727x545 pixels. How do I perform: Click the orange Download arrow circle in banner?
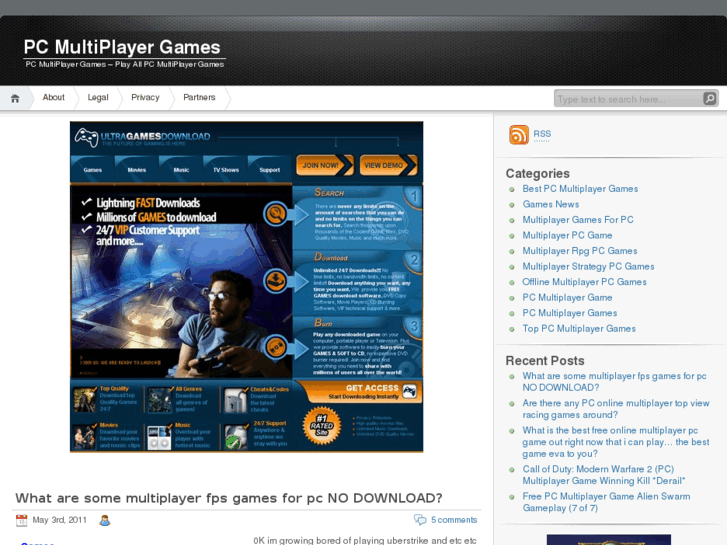tap(276, 281)
